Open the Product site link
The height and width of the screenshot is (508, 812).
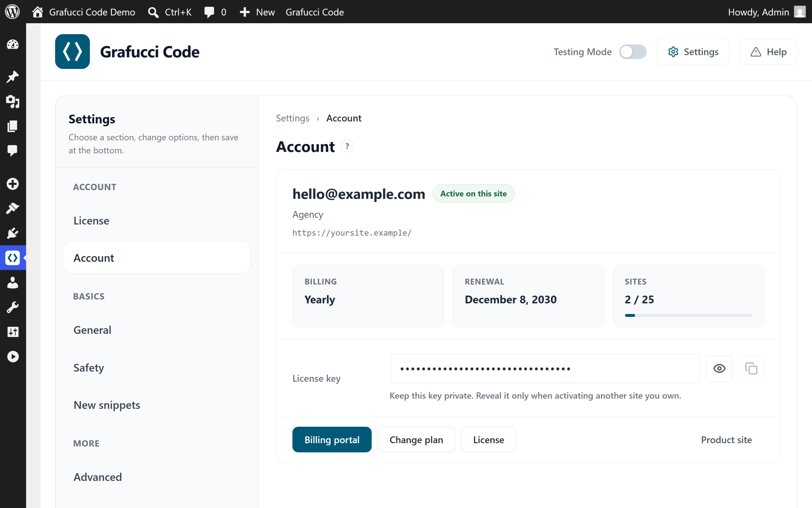[x=726, y=439]
